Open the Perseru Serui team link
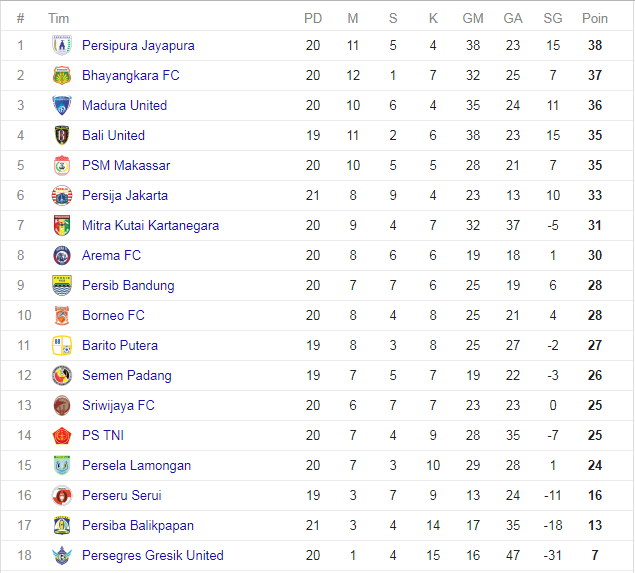Image resolution: width=635 pixels, height=573 pixels. click(x=121, y=495)
